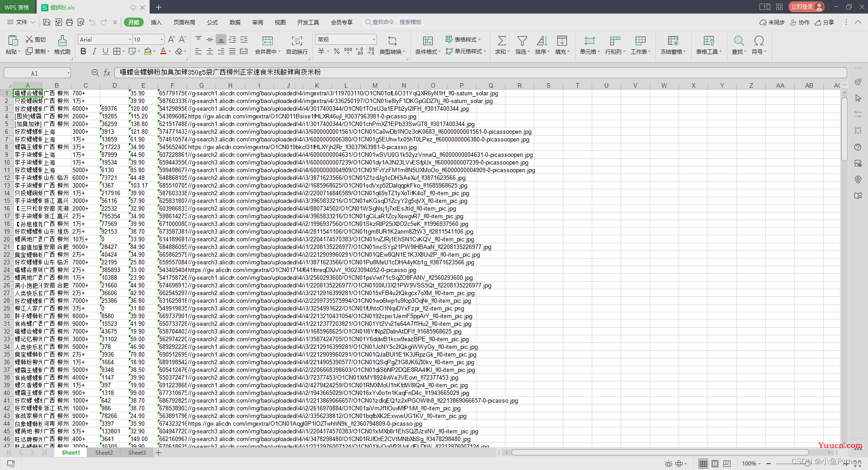Toggle top vertical alignment

click(x=198, y=39)
